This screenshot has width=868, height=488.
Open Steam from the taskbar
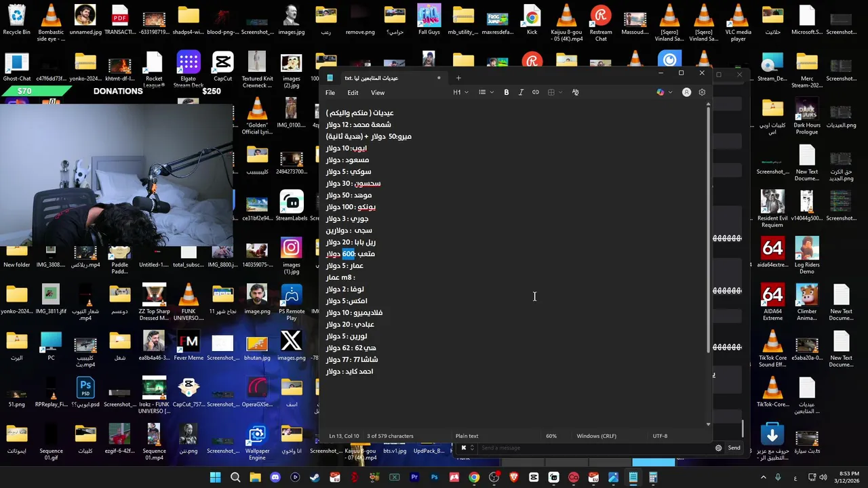pos(315,478)
